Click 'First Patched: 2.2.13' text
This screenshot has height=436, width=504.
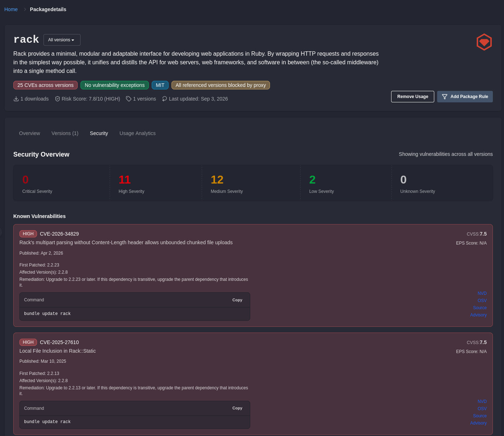(39, 374)
